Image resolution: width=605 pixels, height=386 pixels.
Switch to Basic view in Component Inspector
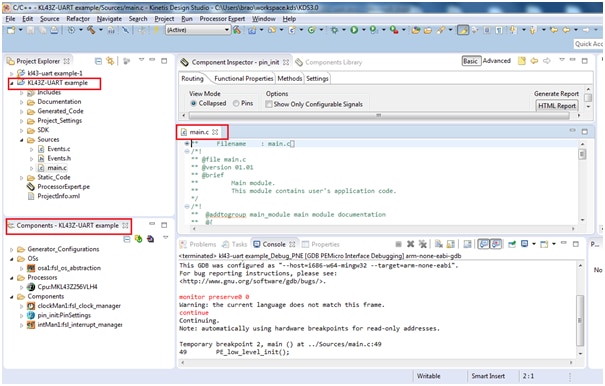(x=471, y=61)
